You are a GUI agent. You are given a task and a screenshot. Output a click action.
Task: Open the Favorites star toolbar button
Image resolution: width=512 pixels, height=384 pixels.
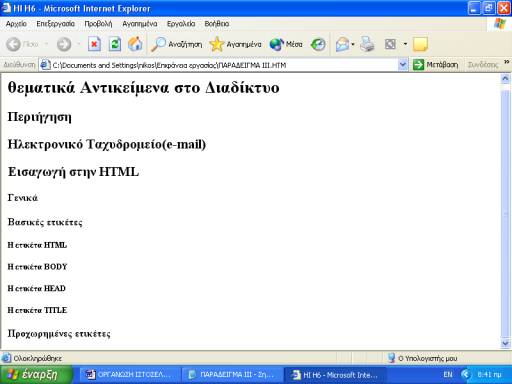[235, 44]
